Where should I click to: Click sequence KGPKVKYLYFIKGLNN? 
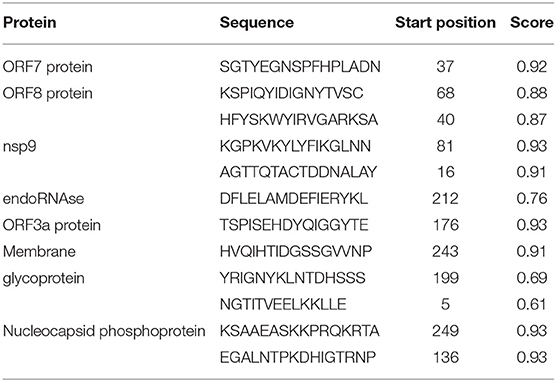pos(295,146)
